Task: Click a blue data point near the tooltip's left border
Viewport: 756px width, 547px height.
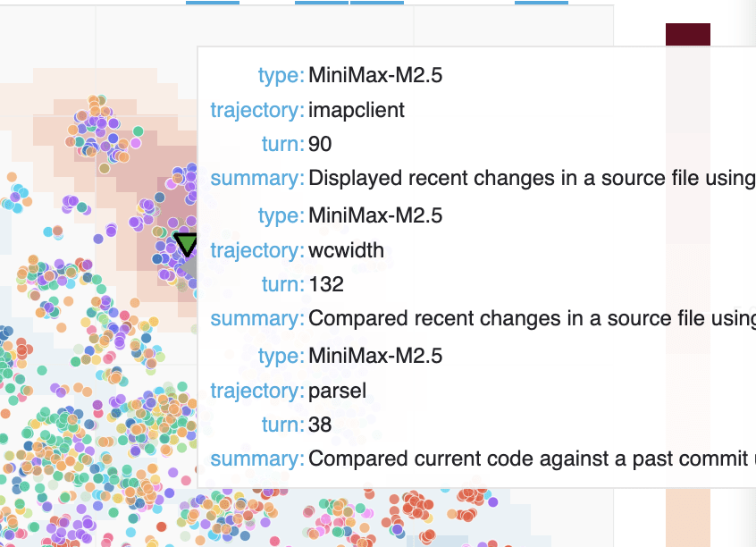Action: click(192, 438)
